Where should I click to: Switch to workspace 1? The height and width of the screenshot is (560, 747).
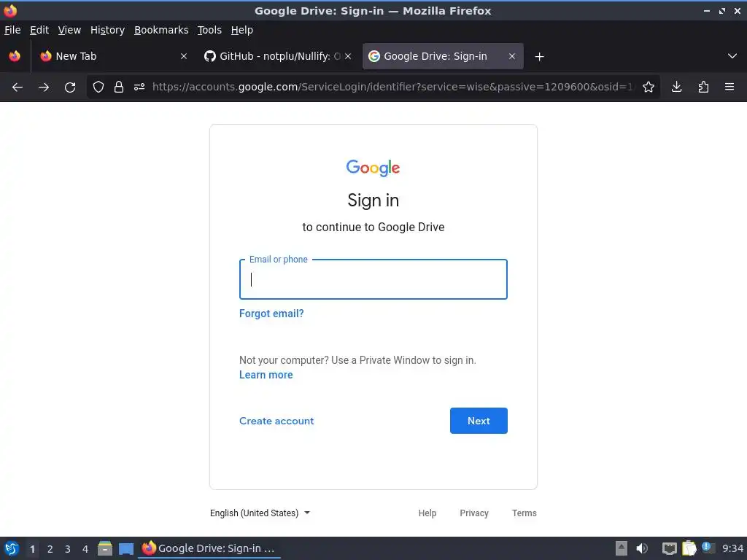point(32,549)
